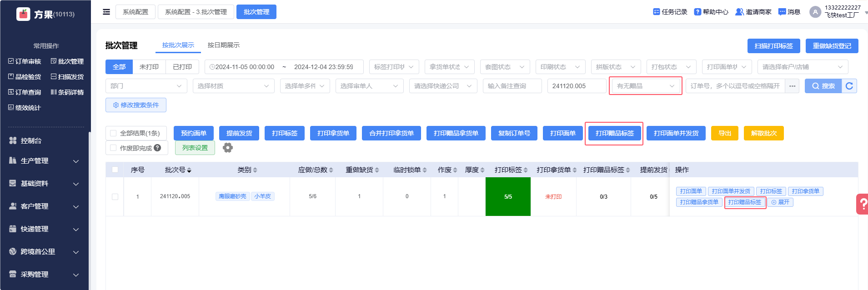This screenshot has height=290, width=868.
Task: Click the help question mark by 作废即完成
Action: (157, 148)
